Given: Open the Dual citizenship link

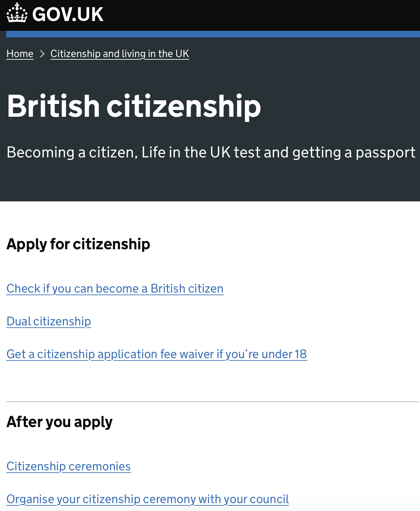Looking at the screenshot, I should [x=49, y=321].
